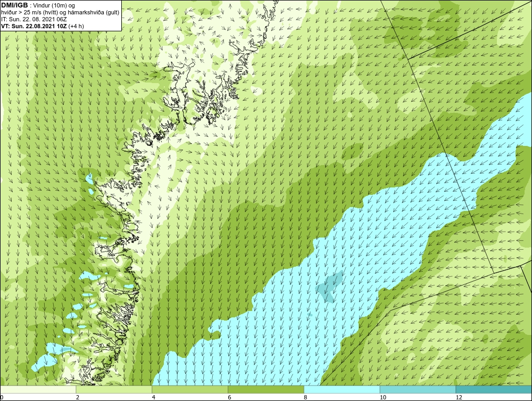The height and width of the screenshot is (401, 532).
Task: Click the legend value '2'
Action: (x=78, y=397)
